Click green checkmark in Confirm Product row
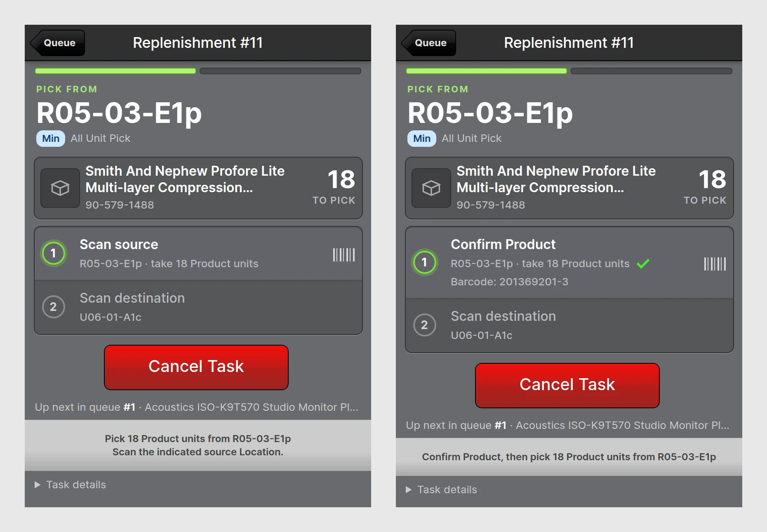The height and width of the screenshot is (532, 767). tap(643, 264)
